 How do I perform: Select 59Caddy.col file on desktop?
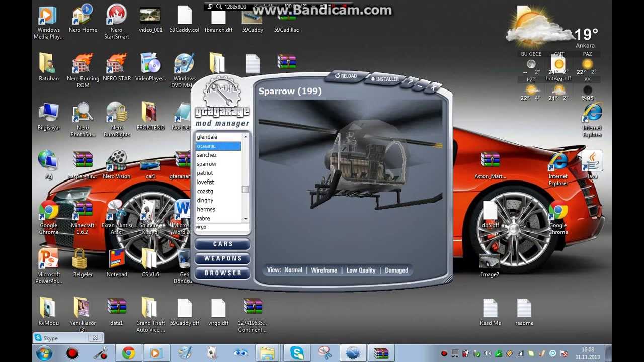click(x=184, y=19)
